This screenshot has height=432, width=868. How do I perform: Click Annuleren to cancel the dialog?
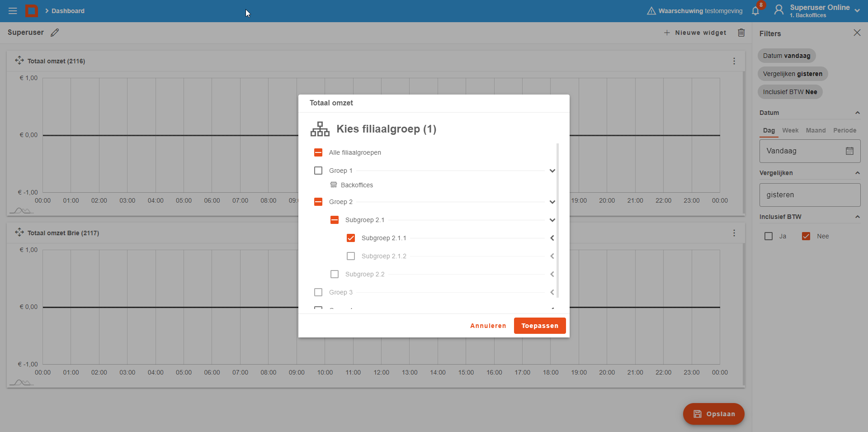488,326
